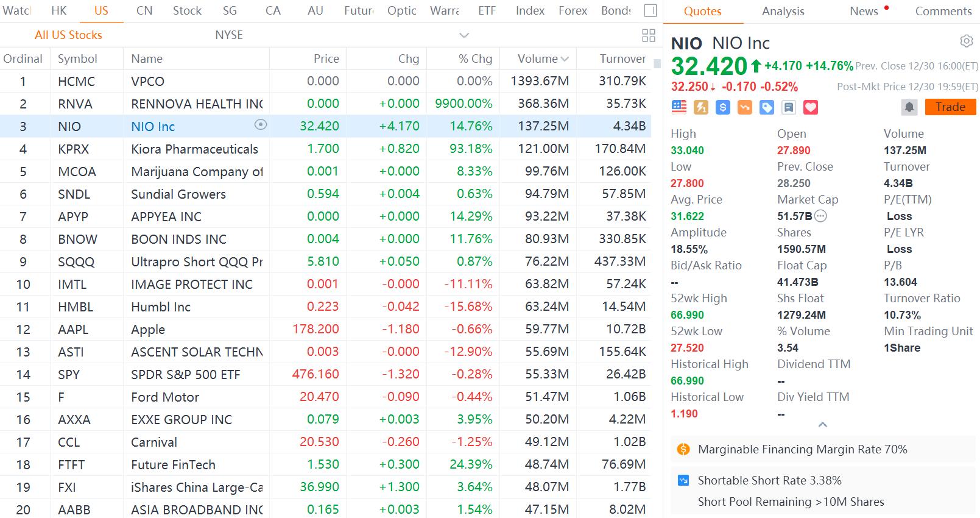Click the US flag market icon
980x518 pixels.
(679, 107)
